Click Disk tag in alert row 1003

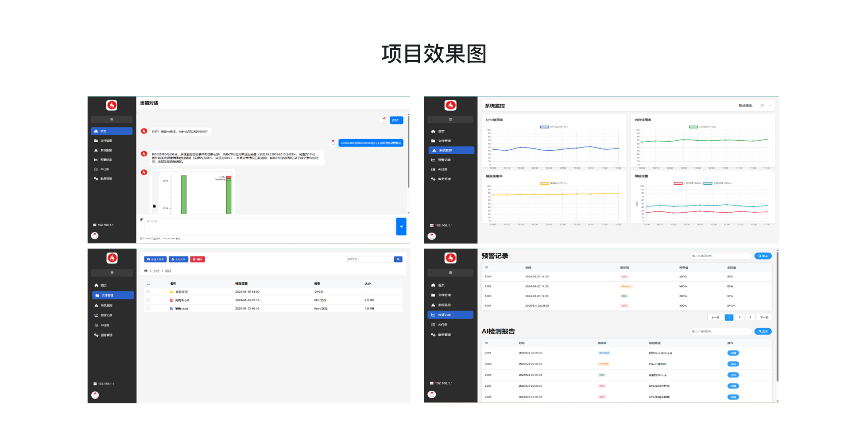coord(624,296)
